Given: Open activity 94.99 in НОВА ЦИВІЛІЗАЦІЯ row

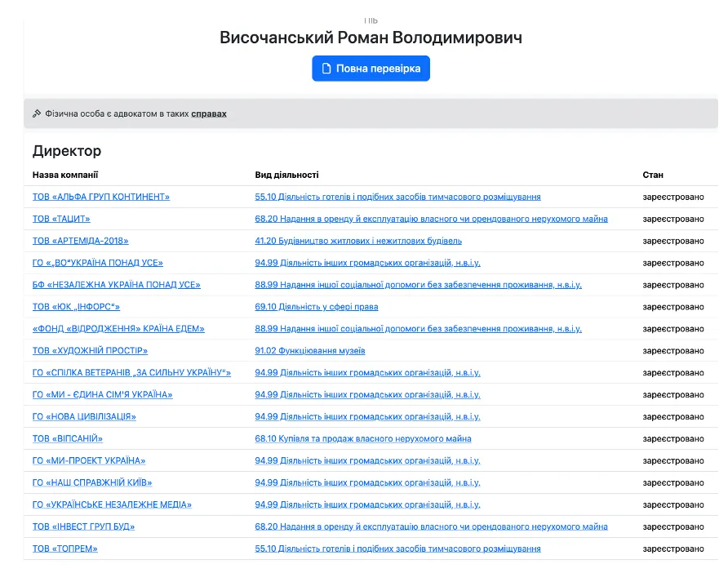Looking at the screenshot, I should pyautogui.click(x=367, y=416).
